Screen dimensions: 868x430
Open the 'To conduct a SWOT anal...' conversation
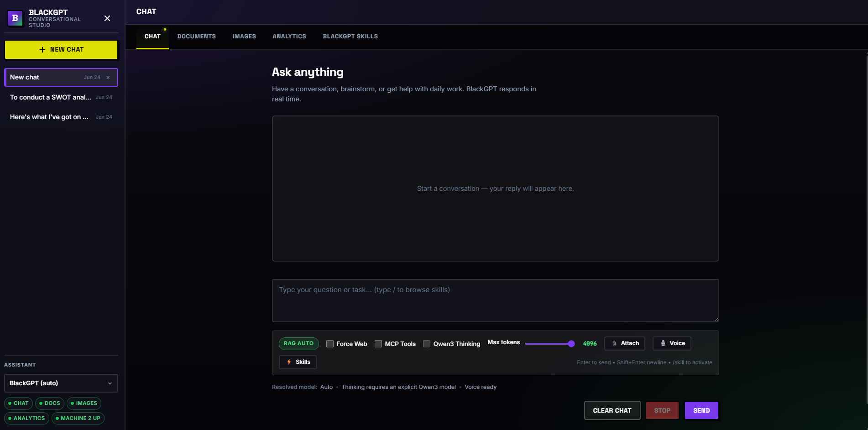click(61, 97)
